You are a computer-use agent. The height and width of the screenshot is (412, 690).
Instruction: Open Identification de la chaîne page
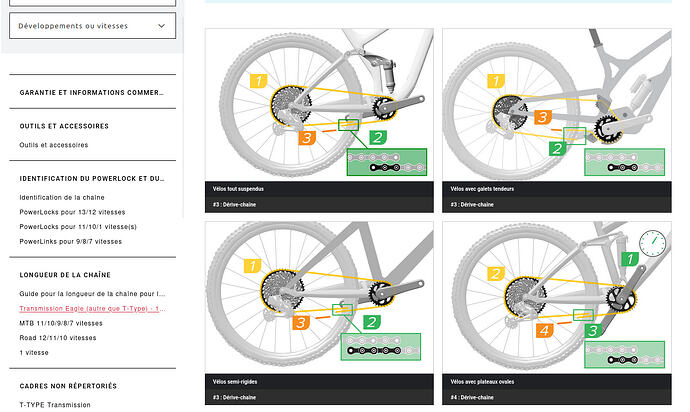coord(62,197)
